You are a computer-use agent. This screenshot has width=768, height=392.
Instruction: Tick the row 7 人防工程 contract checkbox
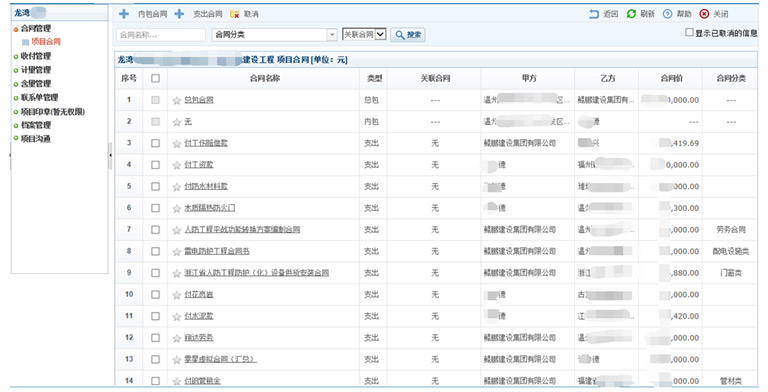[155, 229]
